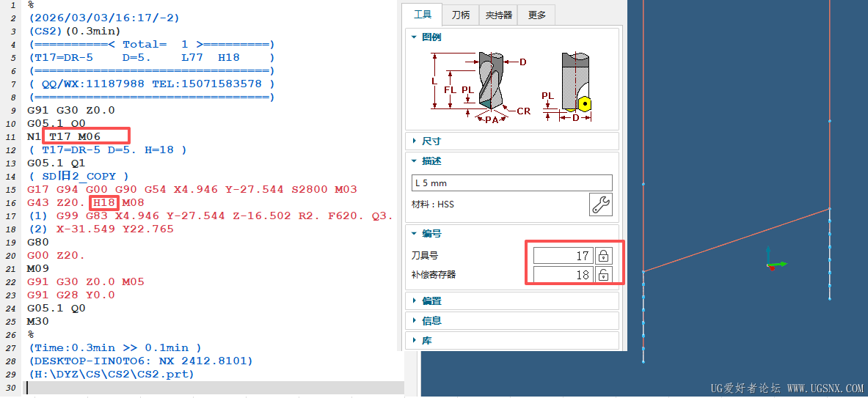868x398 pixels.
Task: Switch to the 工具 tab
Action: [x=422, y=15]
